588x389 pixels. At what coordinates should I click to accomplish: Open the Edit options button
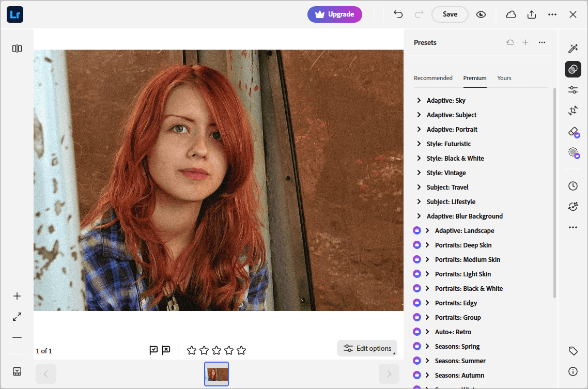pyautogui.click(x=367, y=348)
